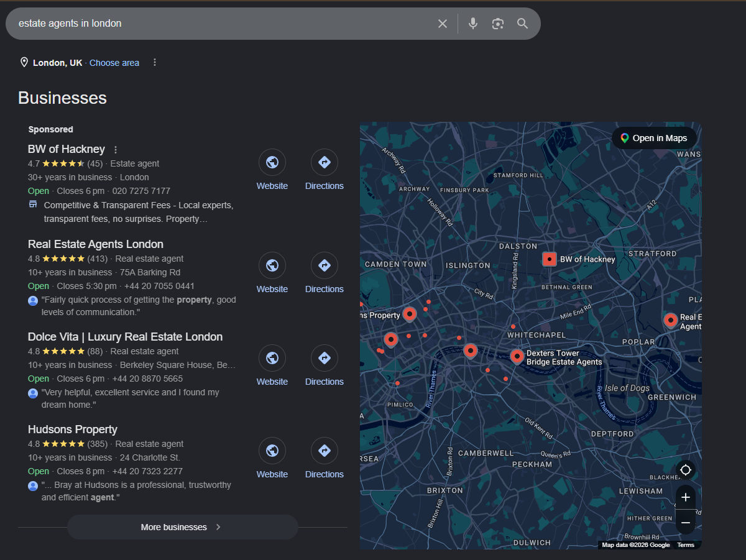746x560 pixels.
Task: Click Directions label for Real Estate Agents London
Action: 325,289
